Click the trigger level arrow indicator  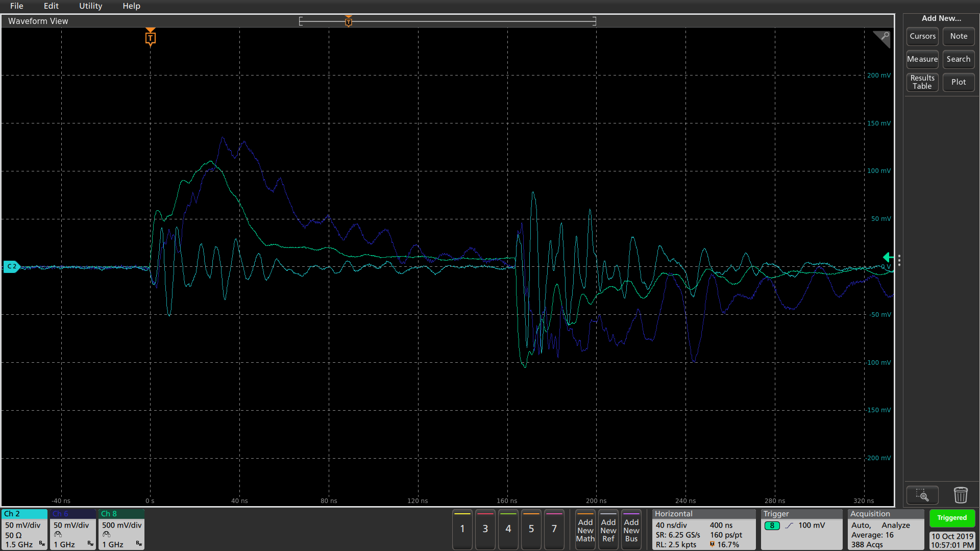point(888,257)
